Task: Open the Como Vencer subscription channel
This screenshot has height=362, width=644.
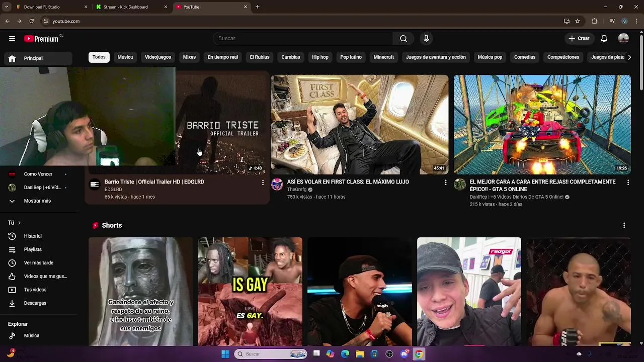Action: click(x=38, y=174)
